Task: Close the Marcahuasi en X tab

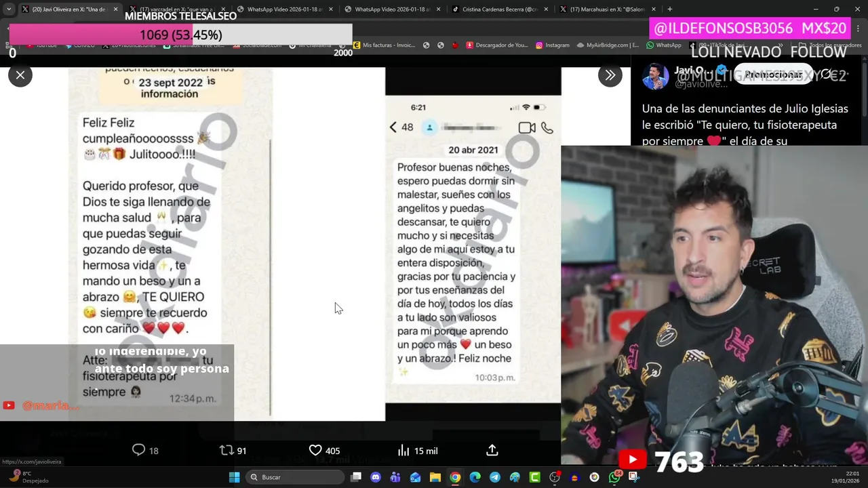Action: [654, 9]
